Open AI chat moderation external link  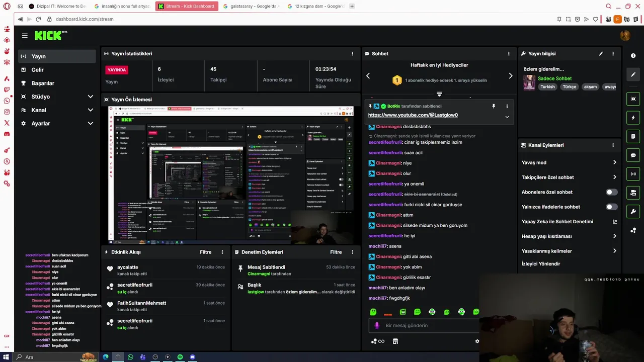(x=615, y=222)
